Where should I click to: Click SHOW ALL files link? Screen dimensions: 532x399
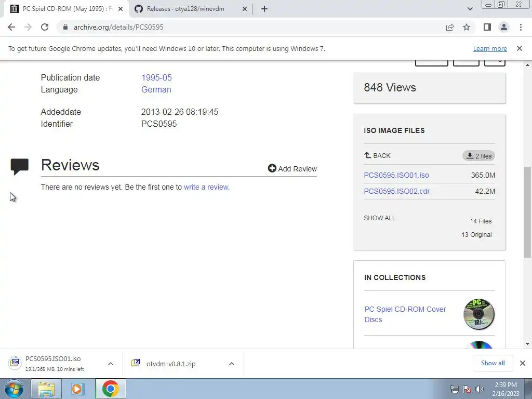[380, 218]
